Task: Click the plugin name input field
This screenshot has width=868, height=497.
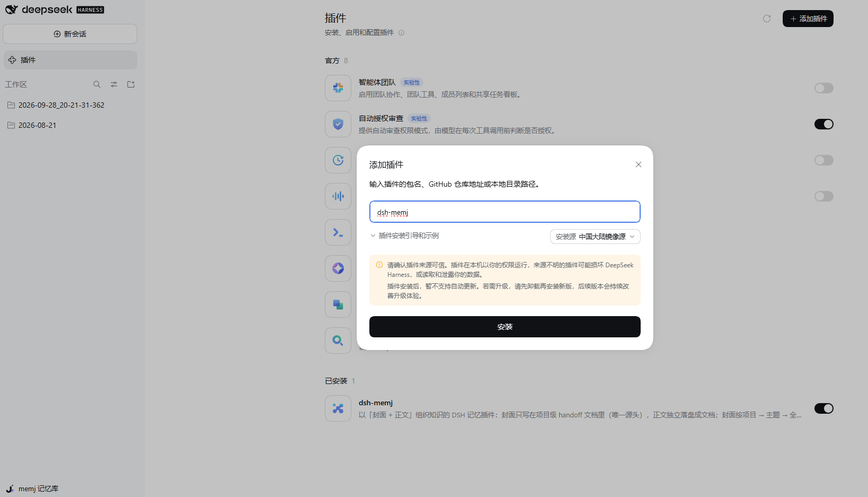Action: pos(505,212)
